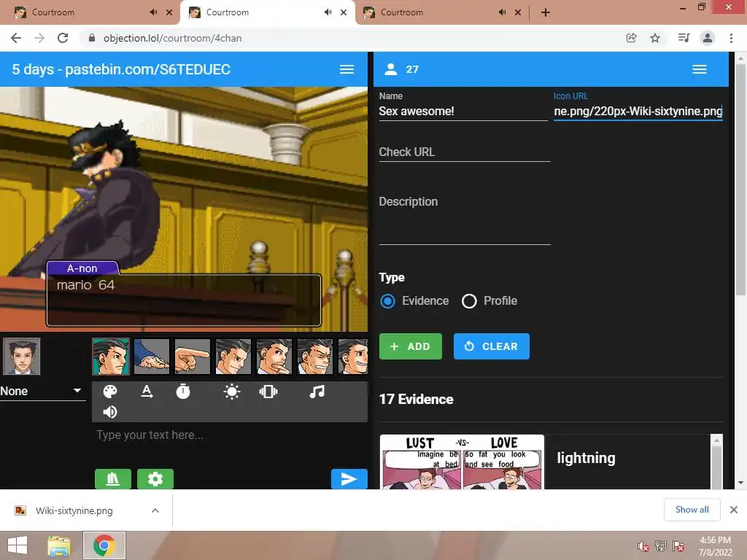Send the message with arrow button
This screenshot has width=747, height=560.
[349, 478]
